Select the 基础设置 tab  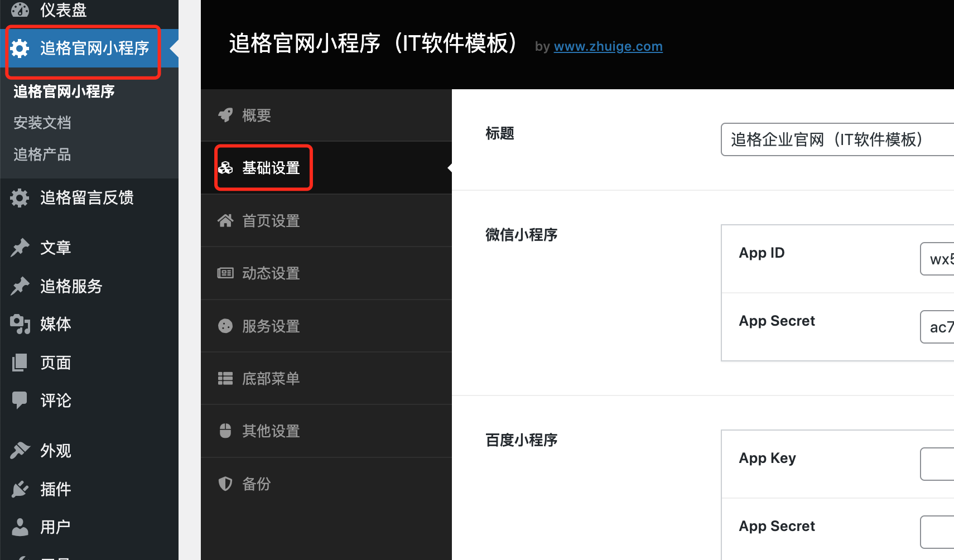pos(326,168)
